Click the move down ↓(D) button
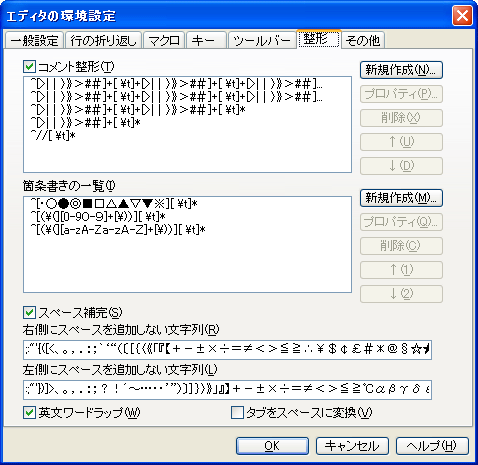 point(401,166)
